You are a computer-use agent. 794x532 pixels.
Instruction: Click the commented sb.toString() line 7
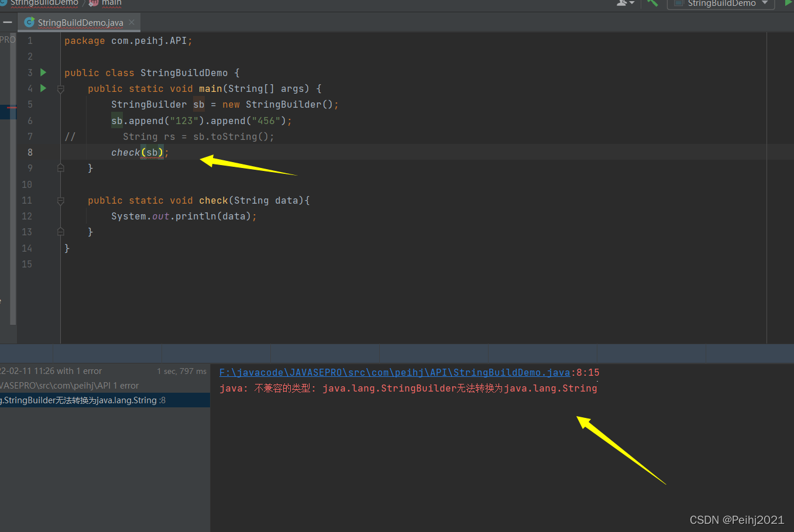pyautogui.click(x=198, y=136)
